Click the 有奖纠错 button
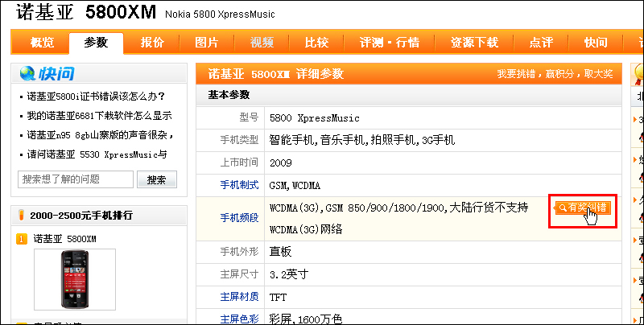The image size is (644, 325). (x=582, y=208)
